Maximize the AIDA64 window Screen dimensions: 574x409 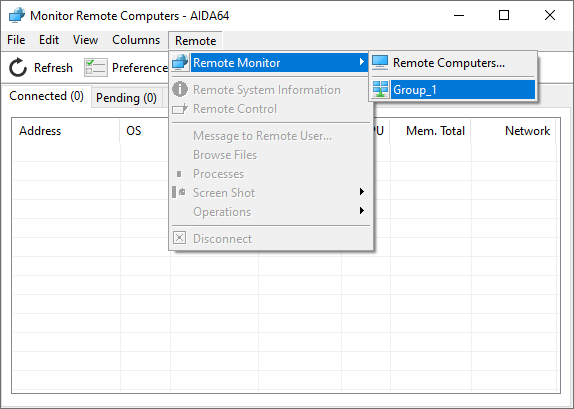coord(504,15)
